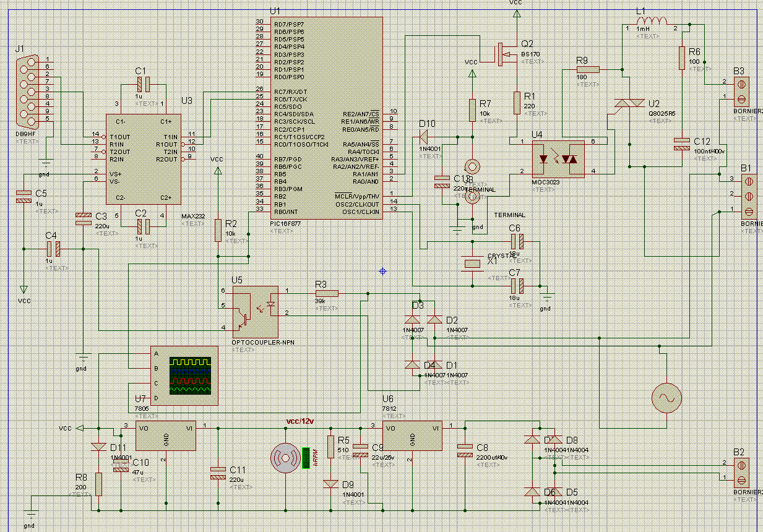Viewport: 763px width, 532px height.
Task: Select capacitor C7 near crystal
Action: [517, 286]
